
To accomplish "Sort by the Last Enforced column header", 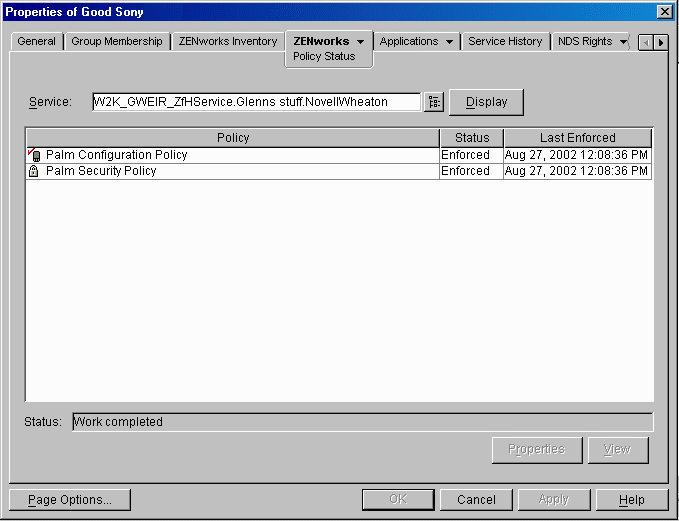I will click(x=578, y=138).
